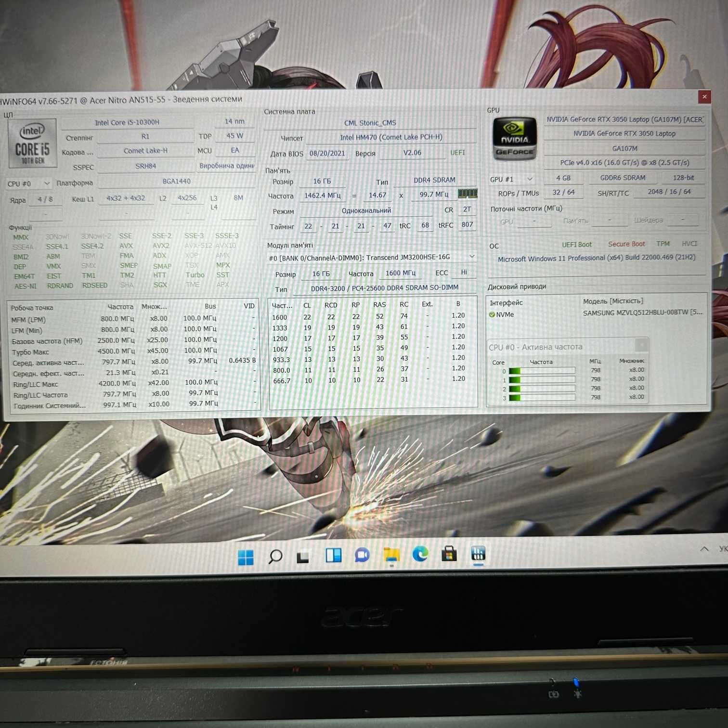Viewport: 728px width, 728px height.
Task: Click the 'NVIDIA GeForce RTX 3050 Laptop (GA107M) [ACER]' field
Action: [x=624, y=119]
